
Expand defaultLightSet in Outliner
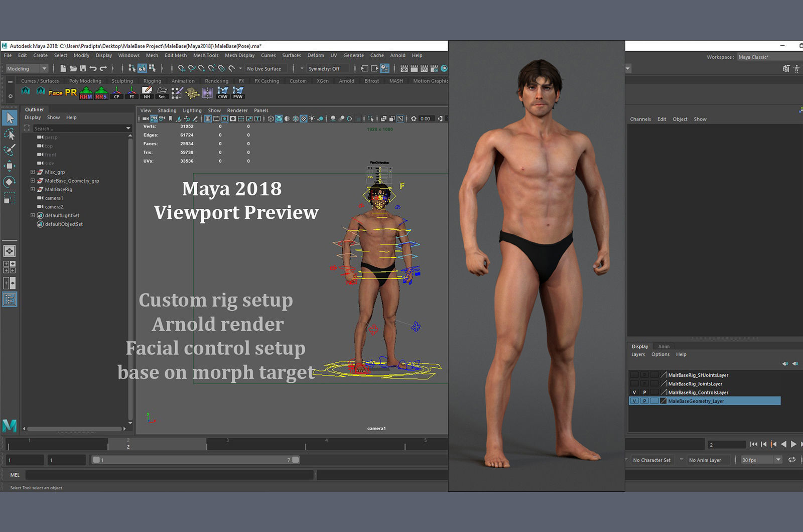point(33,215)
